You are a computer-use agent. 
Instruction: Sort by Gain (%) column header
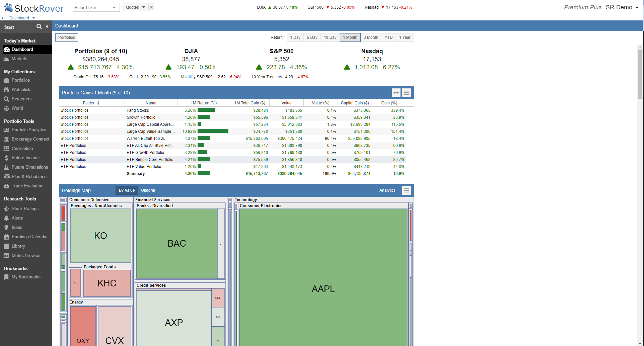click(x=389, y=103)
